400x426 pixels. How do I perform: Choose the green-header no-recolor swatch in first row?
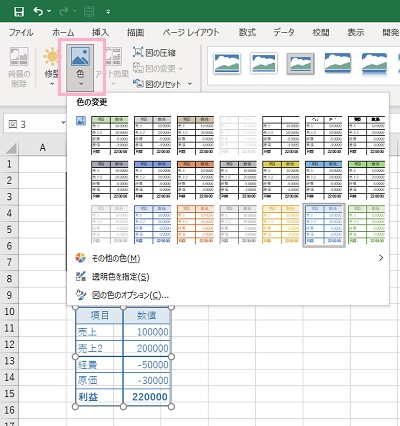coord(110,135)
